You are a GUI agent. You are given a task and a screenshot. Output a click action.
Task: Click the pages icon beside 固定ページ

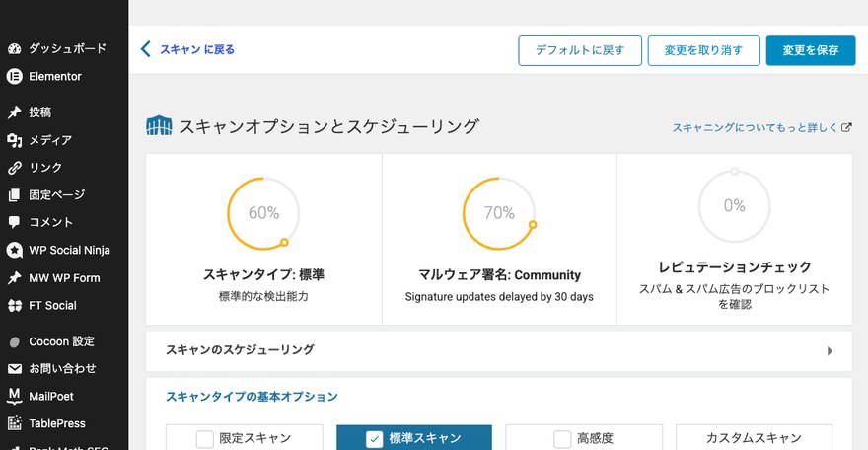click(x=15, y=194)
